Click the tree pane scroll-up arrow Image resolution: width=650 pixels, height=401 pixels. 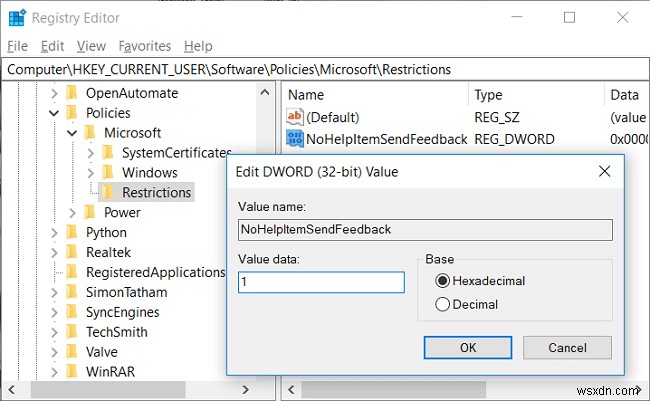pos(265,92)
